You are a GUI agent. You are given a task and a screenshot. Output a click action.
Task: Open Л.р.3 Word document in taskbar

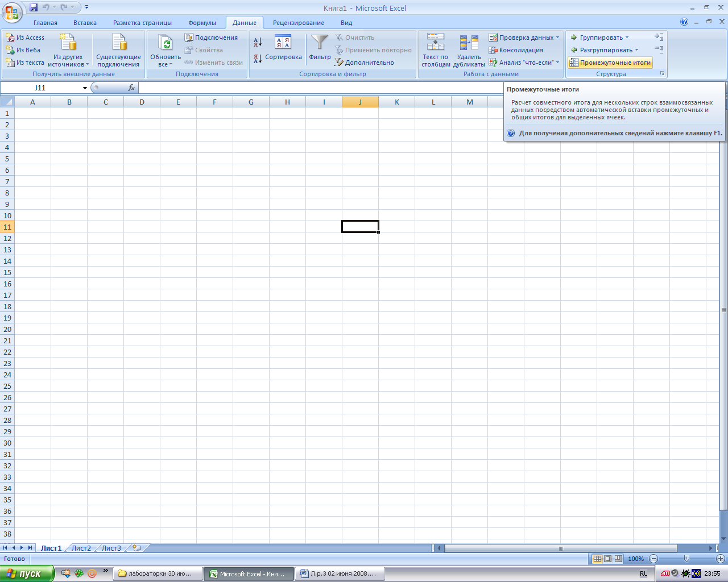click(340, 573)
